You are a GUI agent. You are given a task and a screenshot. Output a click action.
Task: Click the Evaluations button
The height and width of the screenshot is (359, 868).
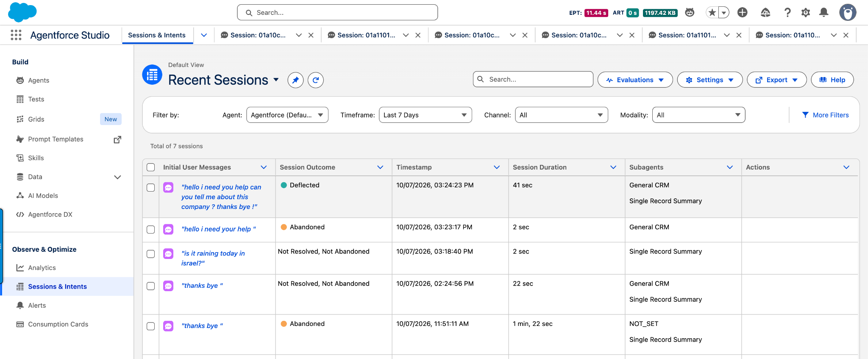click(635, 80)
